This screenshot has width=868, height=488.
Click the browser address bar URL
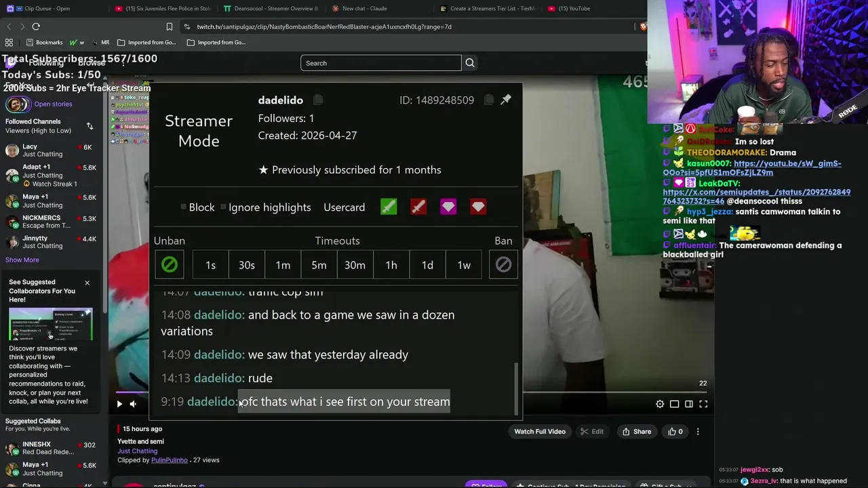click(324, 26)
